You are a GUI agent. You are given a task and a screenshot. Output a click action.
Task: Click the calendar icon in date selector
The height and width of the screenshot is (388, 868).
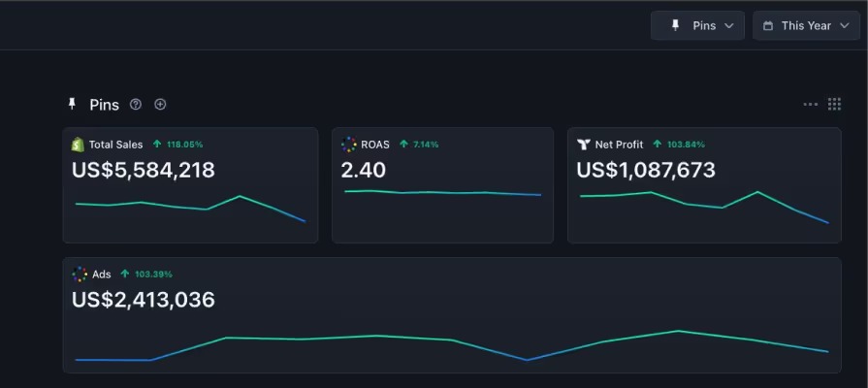tap(768, 25)
